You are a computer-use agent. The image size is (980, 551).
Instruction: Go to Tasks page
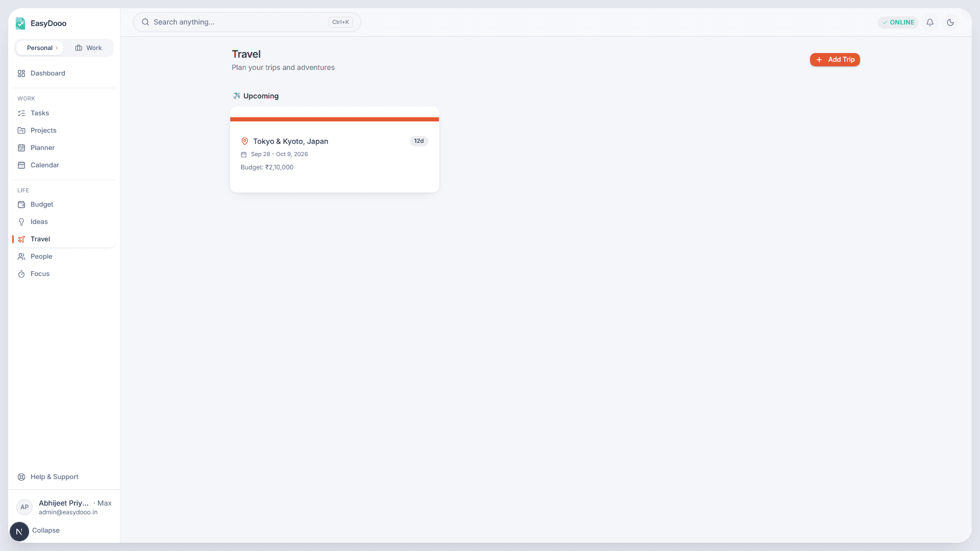click(x=64, y=113)
